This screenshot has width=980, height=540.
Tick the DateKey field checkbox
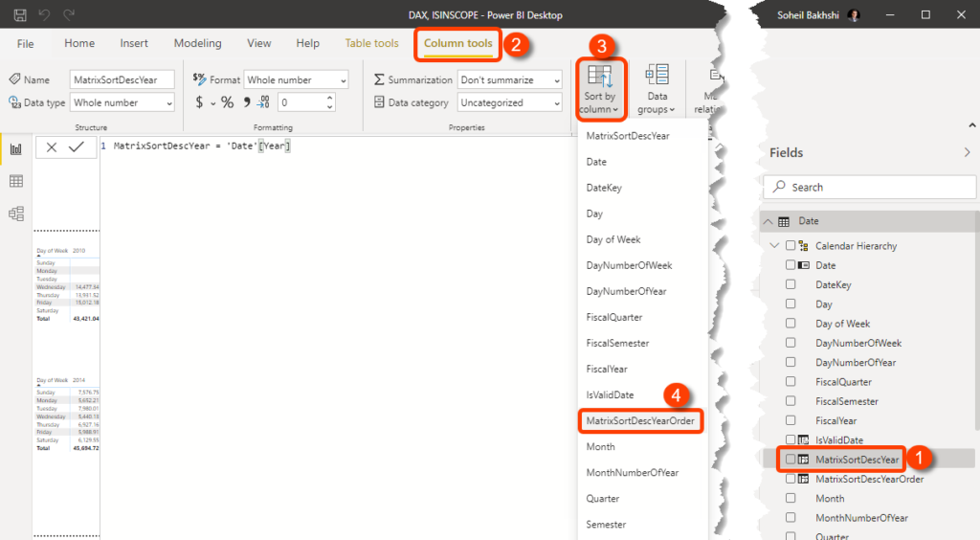pyautogui.click(x=791, y=284)
